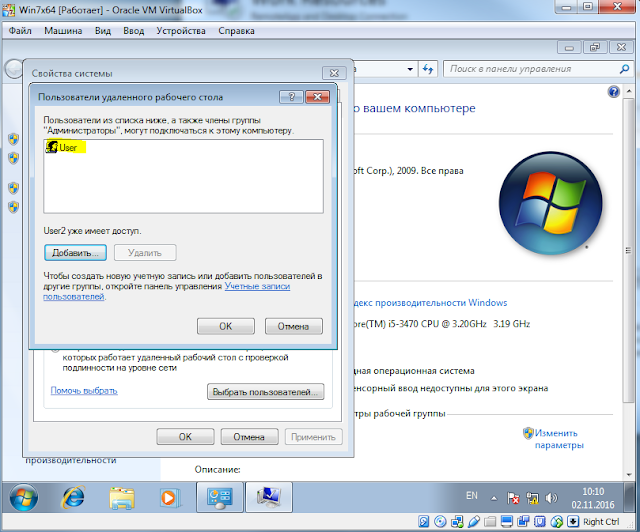Image resolution: width=640 pixels, height=532 pixels.
Task: Click the Control Panel vertical scrollbar thumb
Action: point(628,250)
